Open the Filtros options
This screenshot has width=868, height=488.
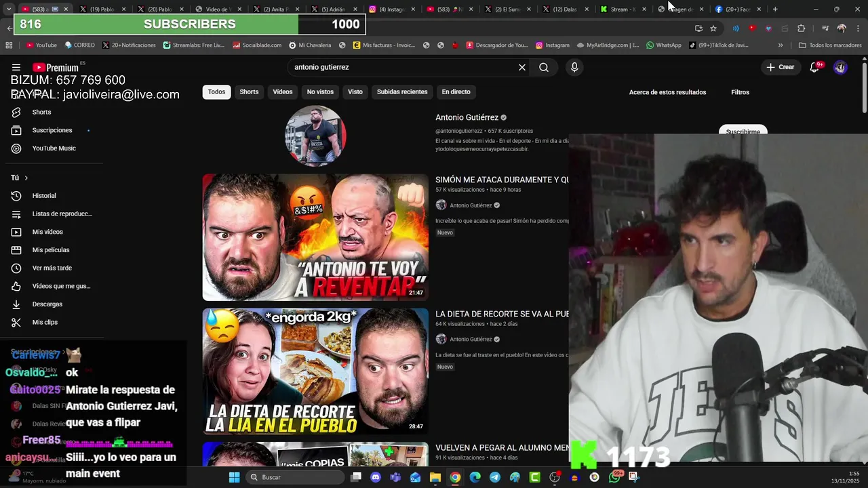coord(740,92)
